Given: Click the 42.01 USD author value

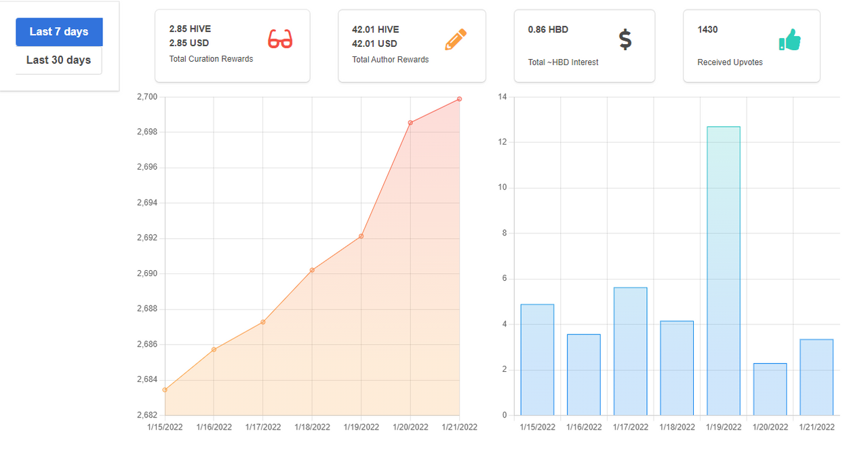Looking at the screenshot, I should (x=374, y=43).
